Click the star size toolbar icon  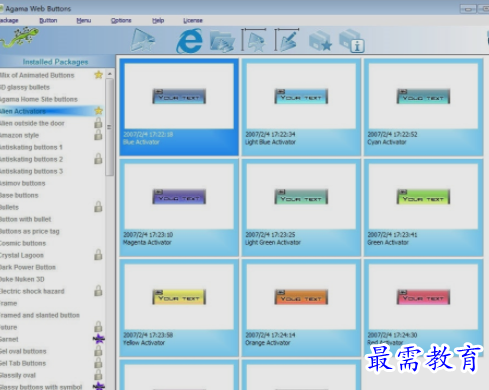point(254,40)
